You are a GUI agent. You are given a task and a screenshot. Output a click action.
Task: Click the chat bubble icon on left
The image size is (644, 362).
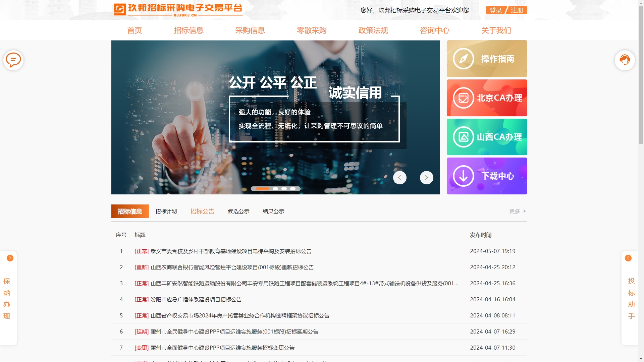click(x=13, y=60)
